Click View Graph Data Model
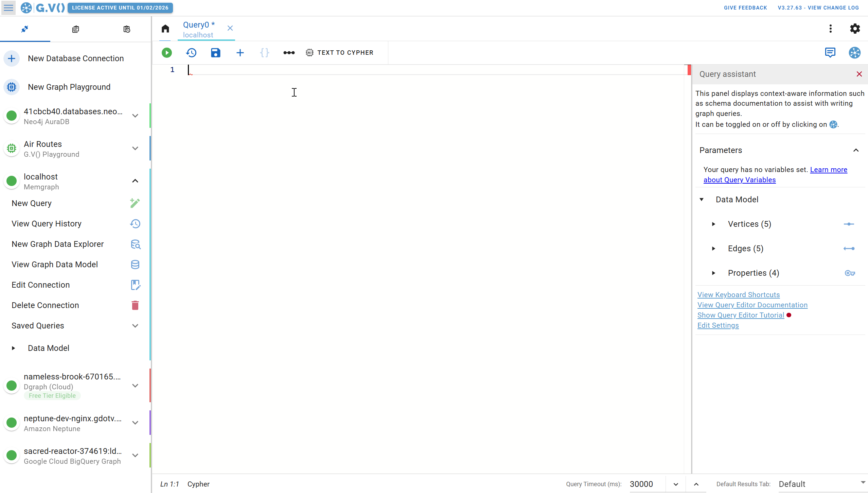The width and height of the screenshot is (868, 493). click(75, 265)
